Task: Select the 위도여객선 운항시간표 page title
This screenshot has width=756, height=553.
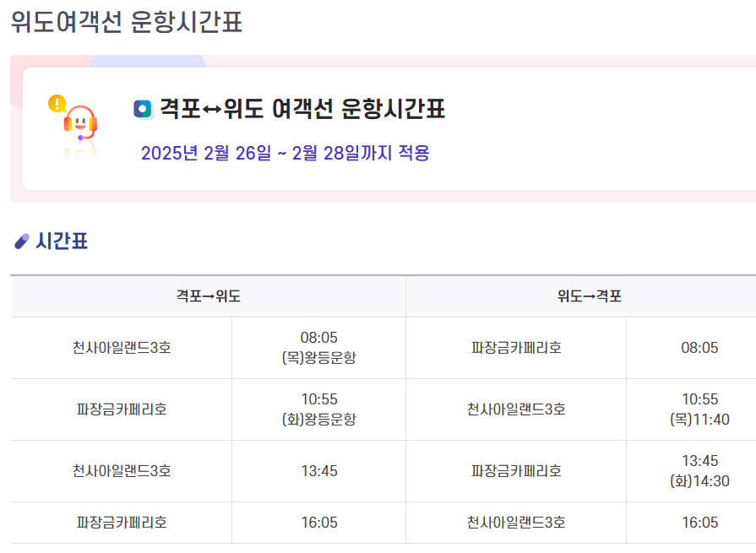Action: click(127, 22)
